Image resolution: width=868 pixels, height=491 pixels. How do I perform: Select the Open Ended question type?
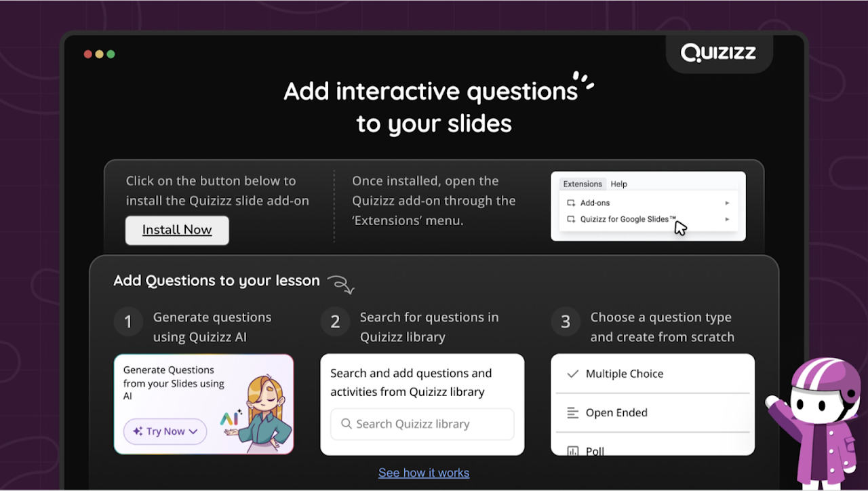(652, 412)
